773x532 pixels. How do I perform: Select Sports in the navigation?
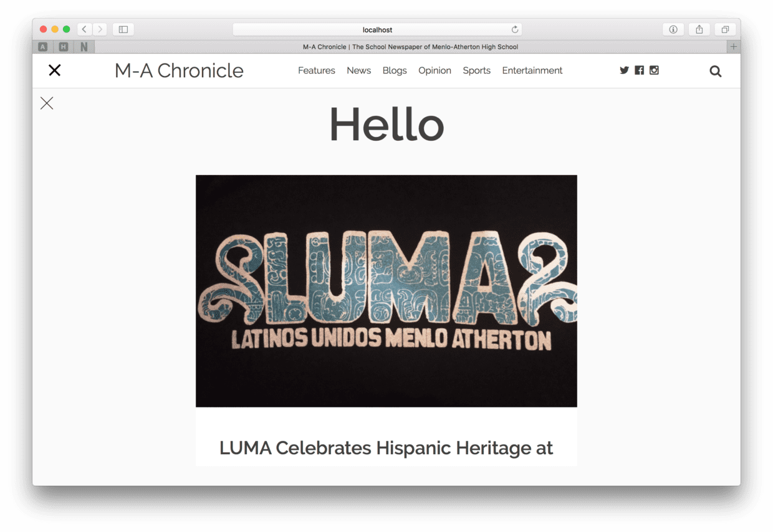pyautogui.click(x=476, y=70)
